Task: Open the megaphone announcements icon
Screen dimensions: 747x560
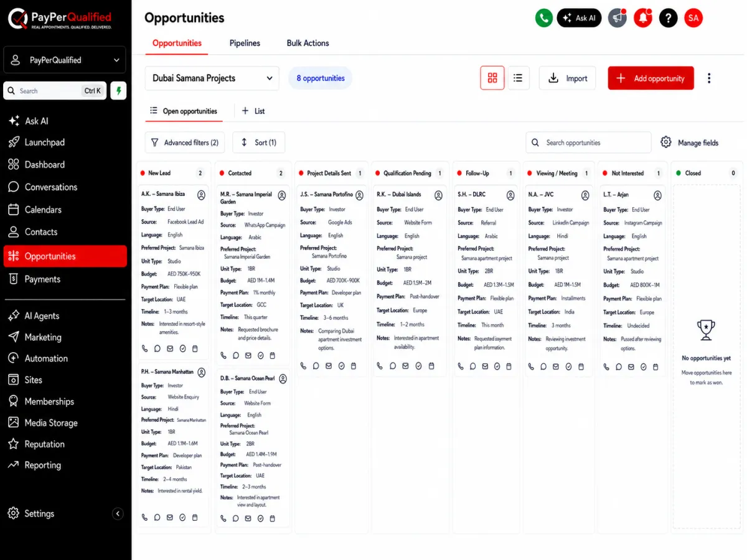Action: [617, 18]
